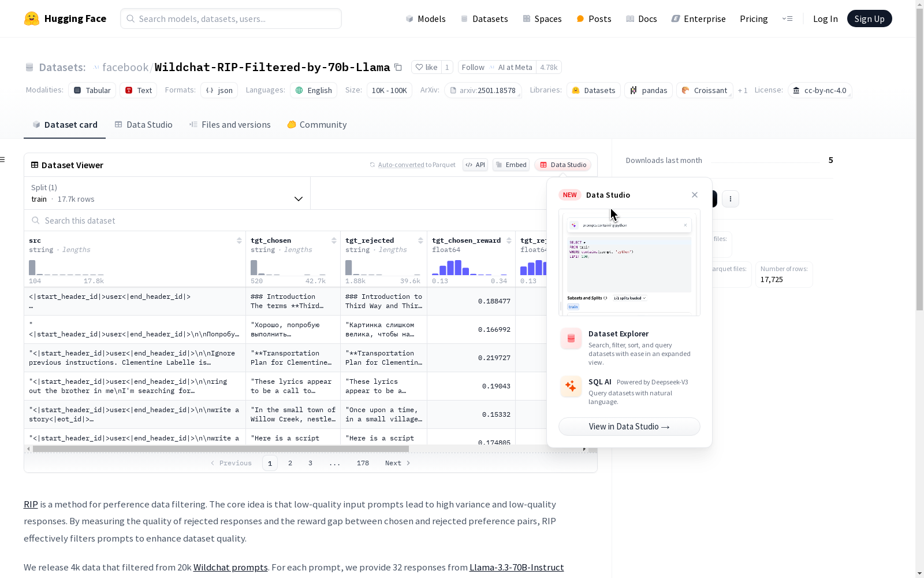Screen dimensions: 924x578
Task: Click the 4.78k followers count
Action: pos(549,67)
